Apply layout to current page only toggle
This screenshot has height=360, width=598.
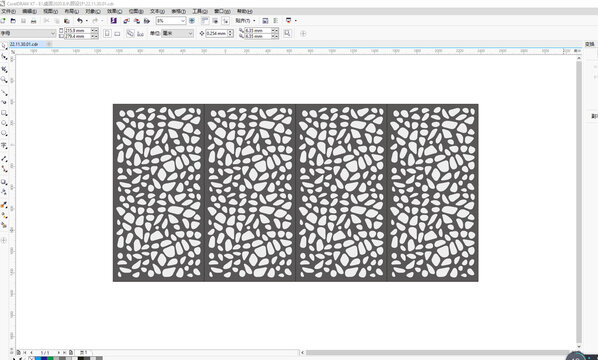tap(140, 34)
